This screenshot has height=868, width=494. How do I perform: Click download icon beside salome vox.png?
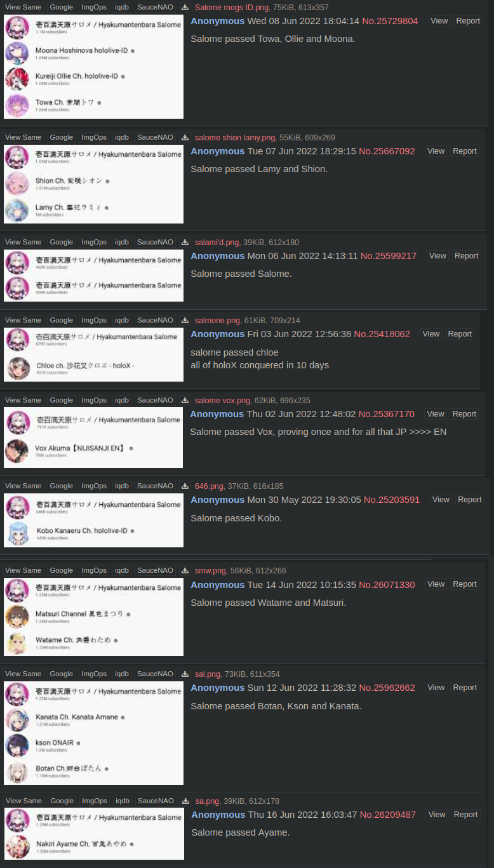pos(185,401)
